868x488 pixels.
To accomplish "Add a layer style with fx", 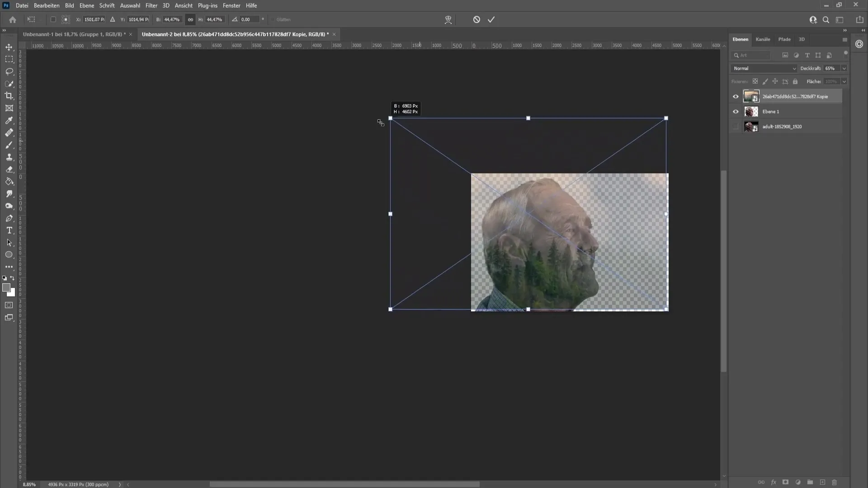I will 774,482.
